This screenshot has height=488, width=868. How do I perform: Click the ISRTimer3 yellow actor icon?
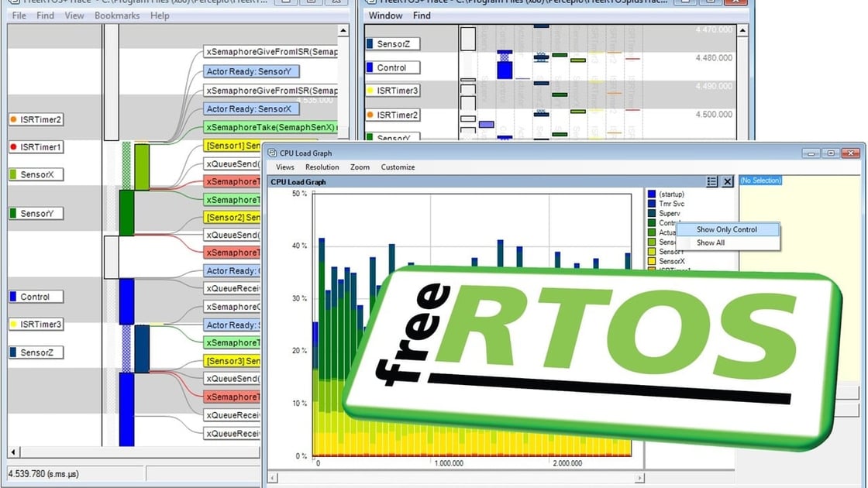14,325
